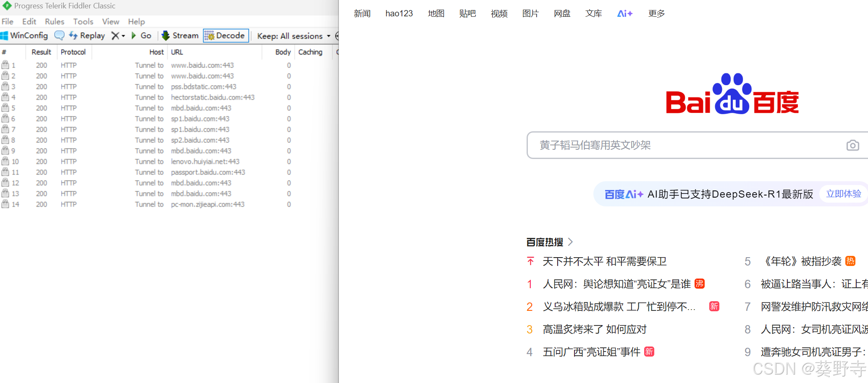The image size is (868, 383).
Task: Click the 百度Ai+ logo in the banner
Action: click(x=624, y=194)
